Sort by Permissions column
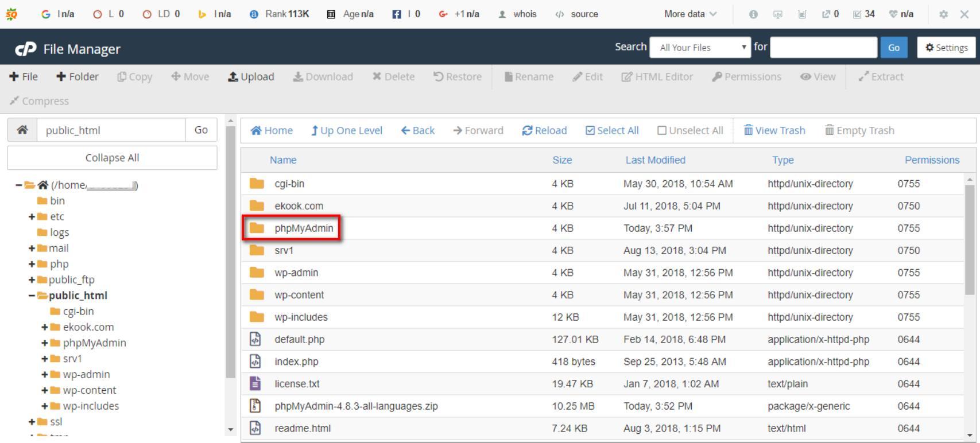The image size is (980, 443). tap(932, 160)
